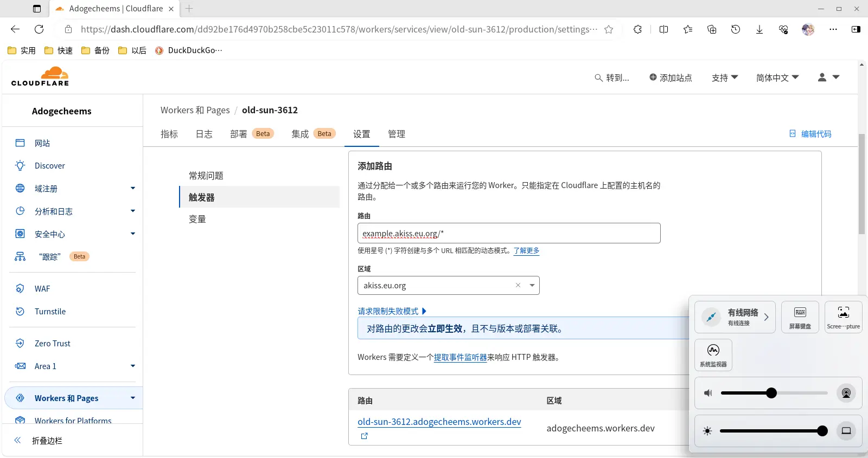The height and width of the screenshot is (458, 868).
Task: Click 了解更多 link
Action: (x=526, y=250)
